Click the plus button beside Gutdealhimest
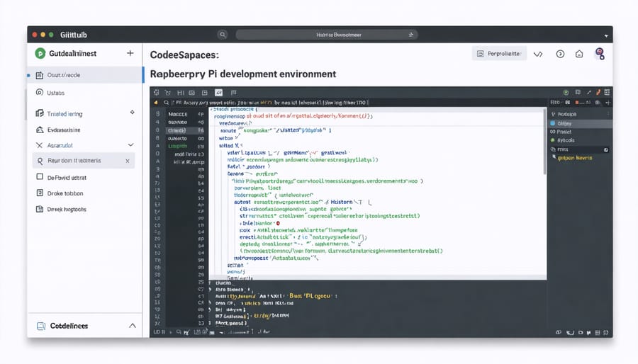 coord(130,53)
